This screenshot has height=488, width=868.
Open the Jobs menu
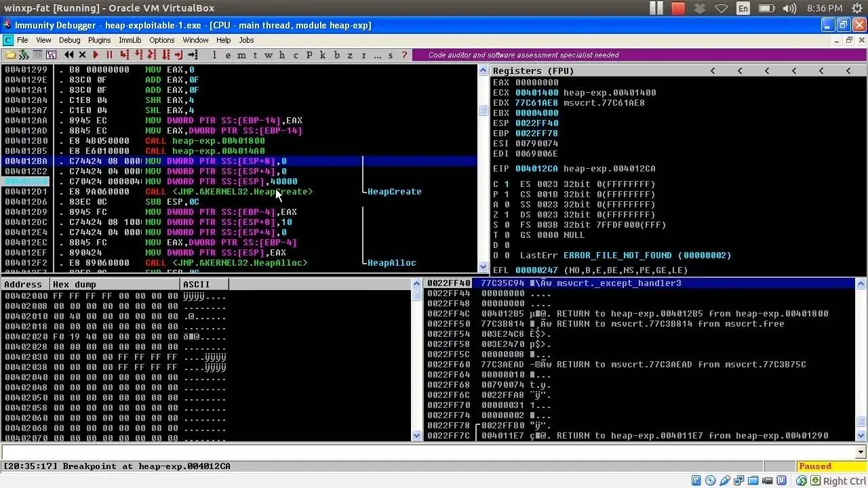246,40
